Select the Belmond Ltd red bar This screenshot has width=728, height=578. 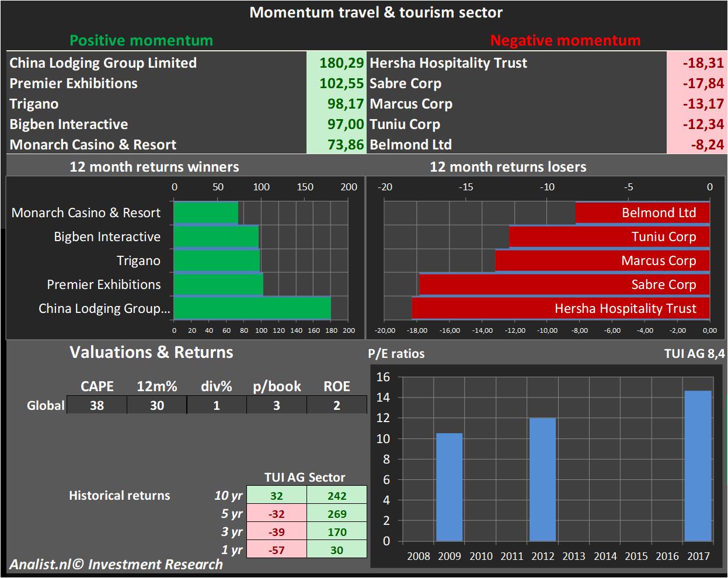(642, 213)
